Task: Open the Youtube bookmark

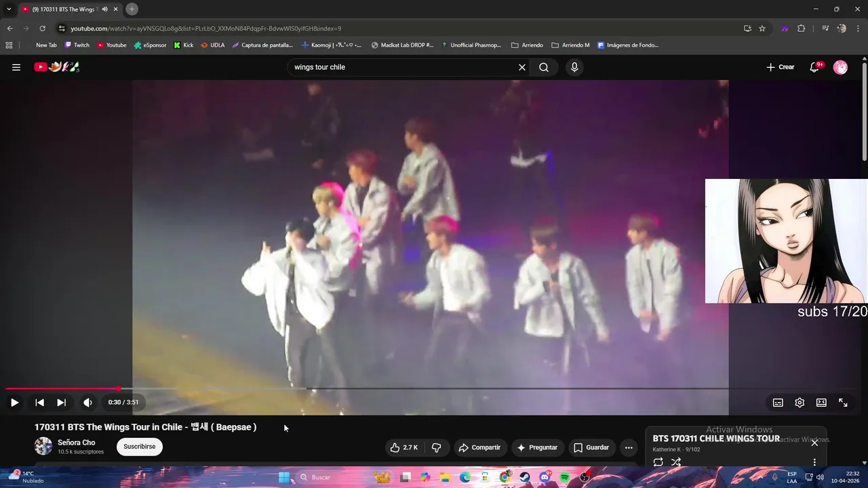Action: (x=112, y=45)
